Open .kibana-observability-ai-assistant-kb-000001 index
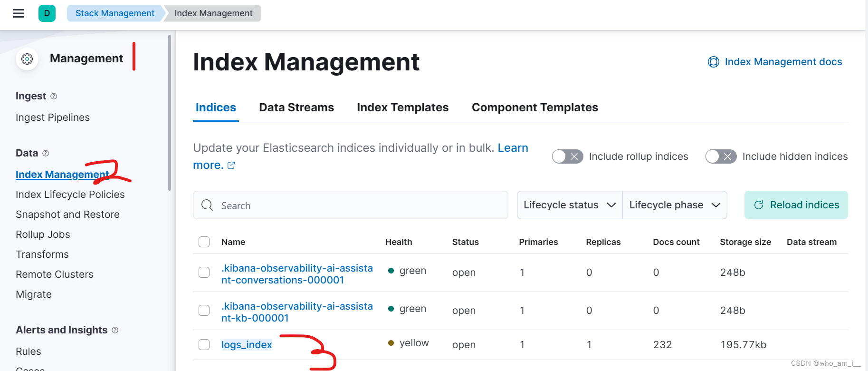The width and height of the screenshot is (868, 371). 297,312
